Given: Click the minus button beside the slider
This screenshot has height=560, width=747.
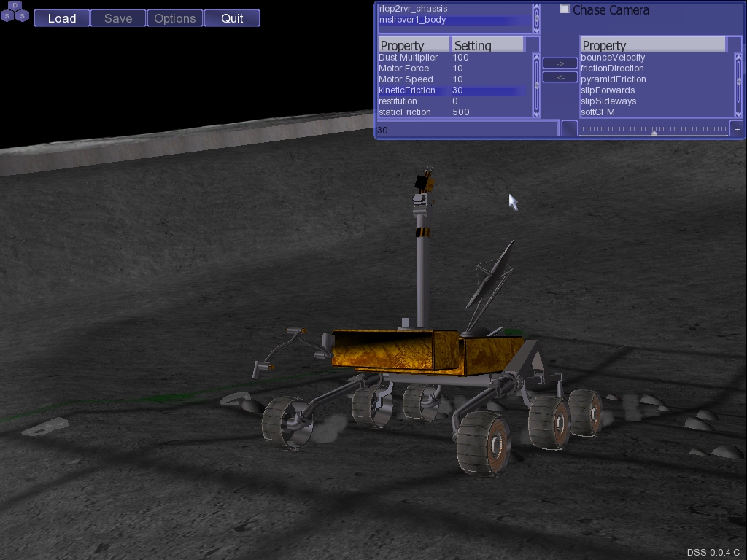Looking at the screenshot, I should click(x=570, y=130).
